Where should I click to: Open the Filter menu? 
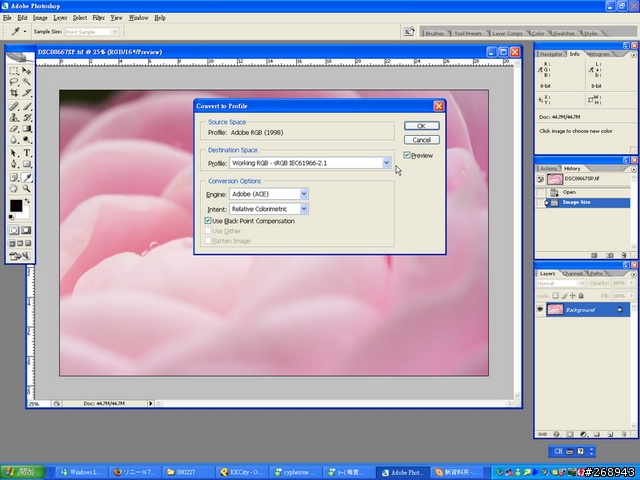[98, 18]
